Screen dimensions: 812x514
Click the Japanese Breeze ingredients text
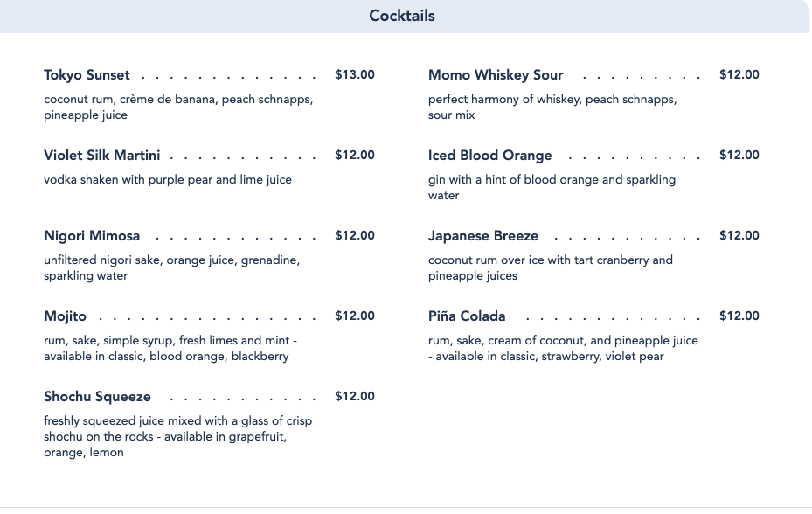point(551,268)
